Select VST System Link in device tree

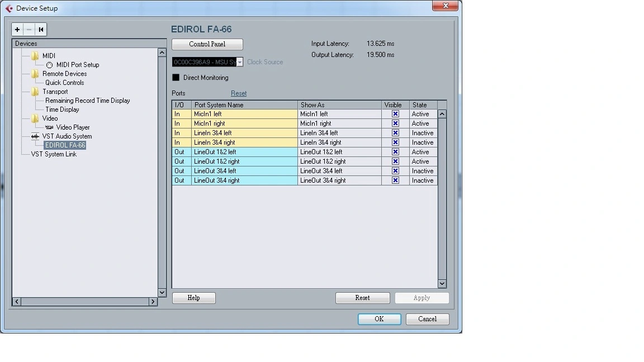54,154
